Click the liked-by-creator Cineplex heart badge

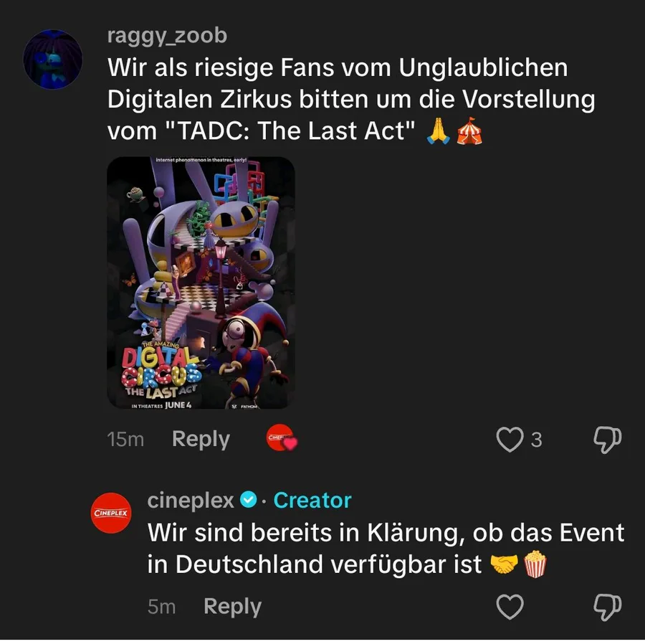click(282, 437)
